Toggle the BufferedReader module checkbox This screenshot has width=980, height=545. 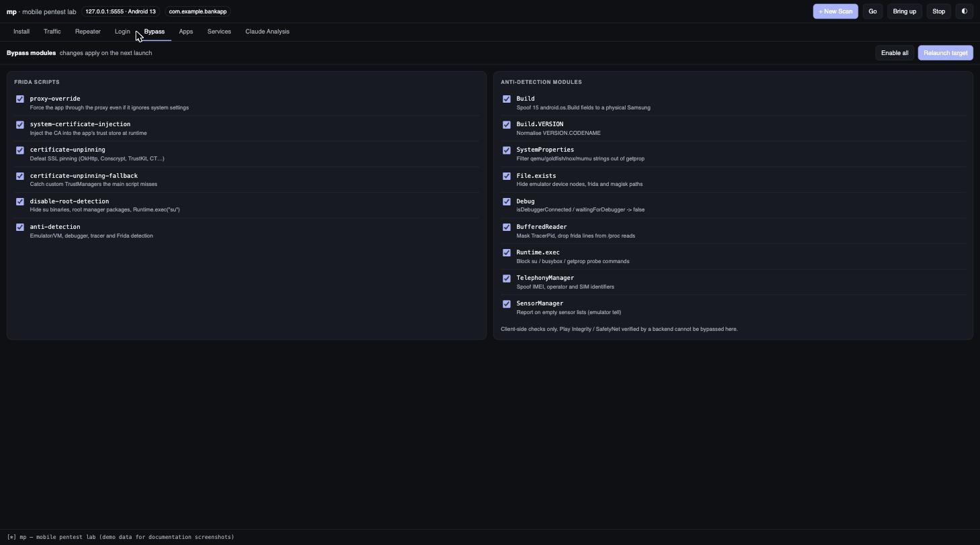pyautogui.click(x=507, y=228)
